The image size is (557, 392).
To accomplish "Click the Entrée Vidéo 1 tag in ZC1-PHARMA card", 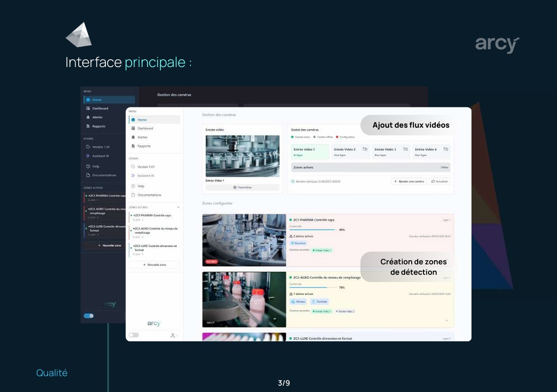I will pos(322,250).
